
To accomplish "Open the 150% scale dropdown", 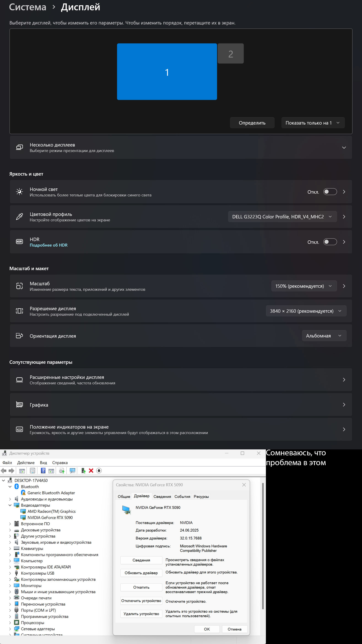I will click(x=304, y=286).
